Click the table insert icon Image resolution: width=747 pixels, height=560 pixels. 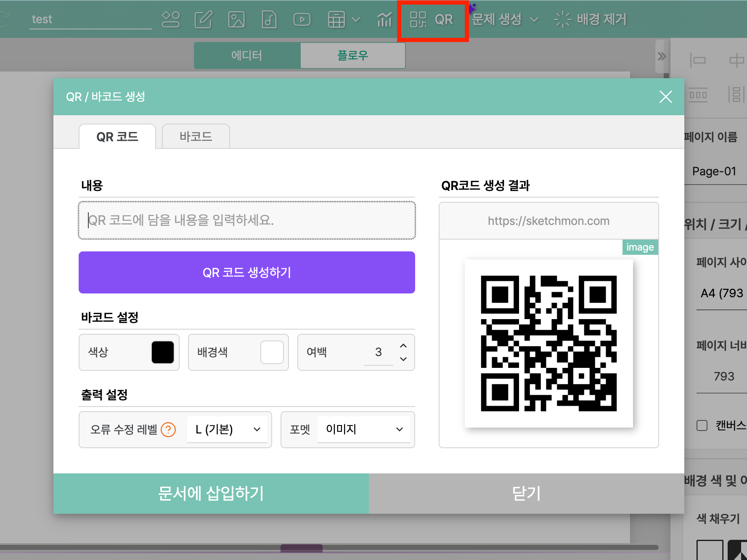pyautogui.click(x=336, y=19)
